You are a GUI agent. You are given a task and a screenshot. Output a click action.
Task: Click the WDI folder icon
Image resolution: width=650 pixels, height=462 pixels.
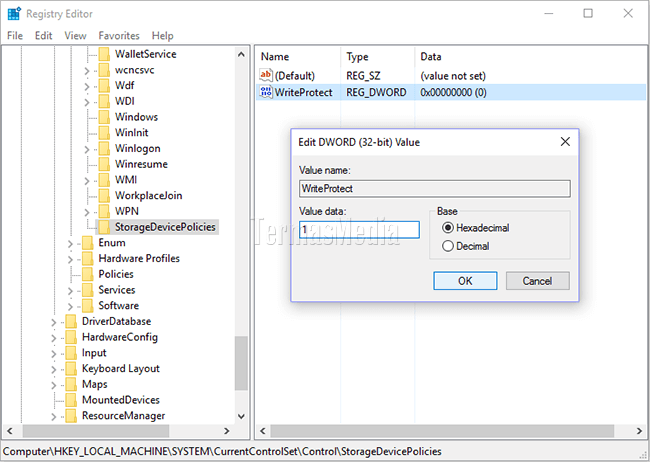pos(104,101)
